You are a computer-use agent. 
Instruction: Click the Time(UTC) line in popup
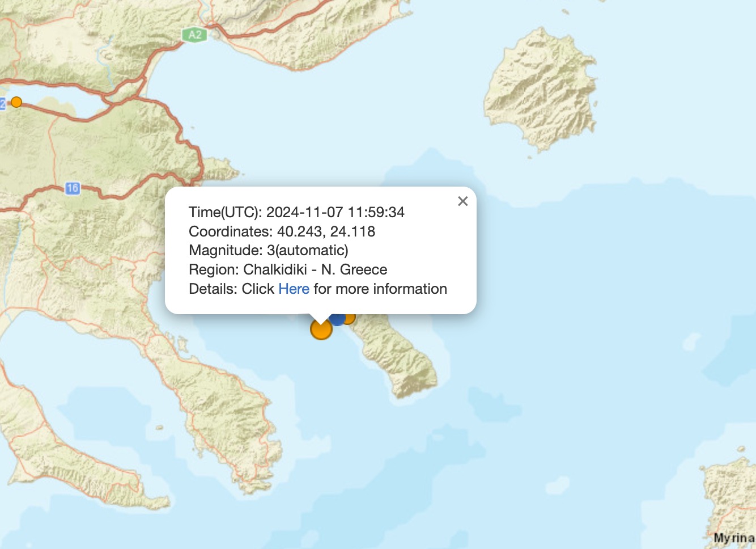tap(296, 212)
